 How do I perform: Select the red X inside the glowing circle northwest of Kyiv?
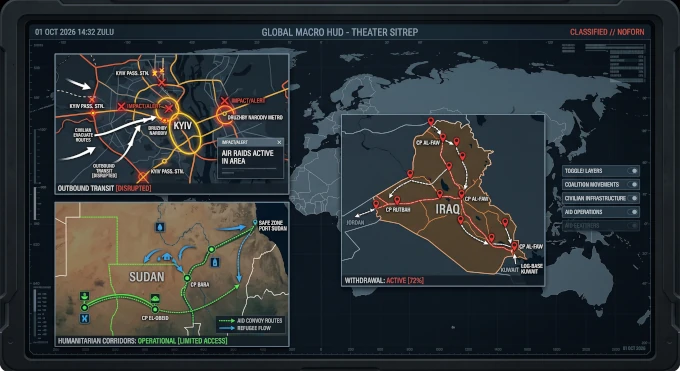click(169, 108)
